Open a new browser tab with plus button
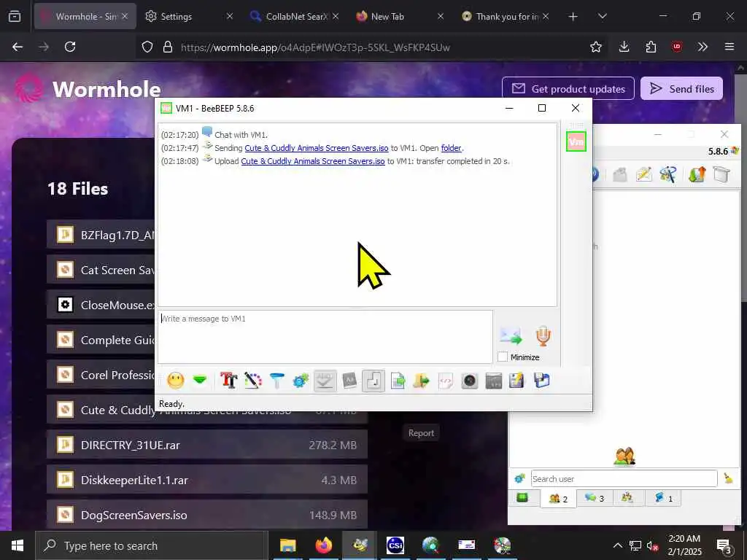 pyautogui.click(x=573, y=17)
